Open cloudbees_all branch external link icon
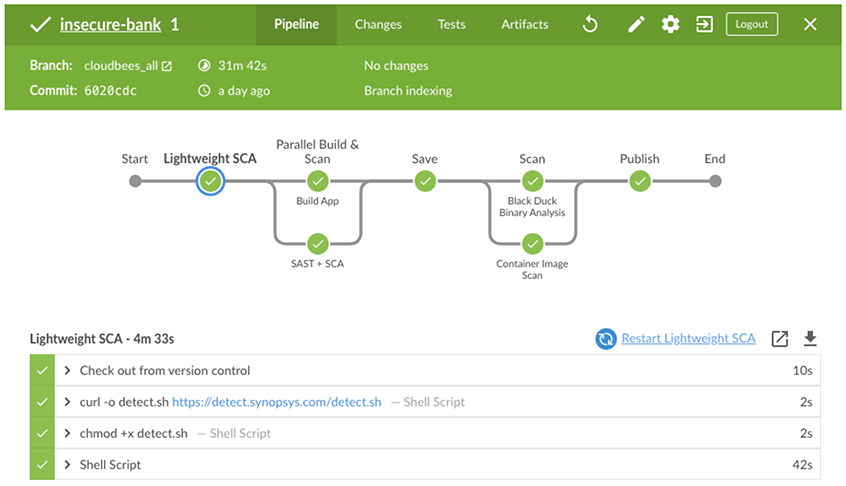This screenshot has height=486, width=846. click(167, 66)
